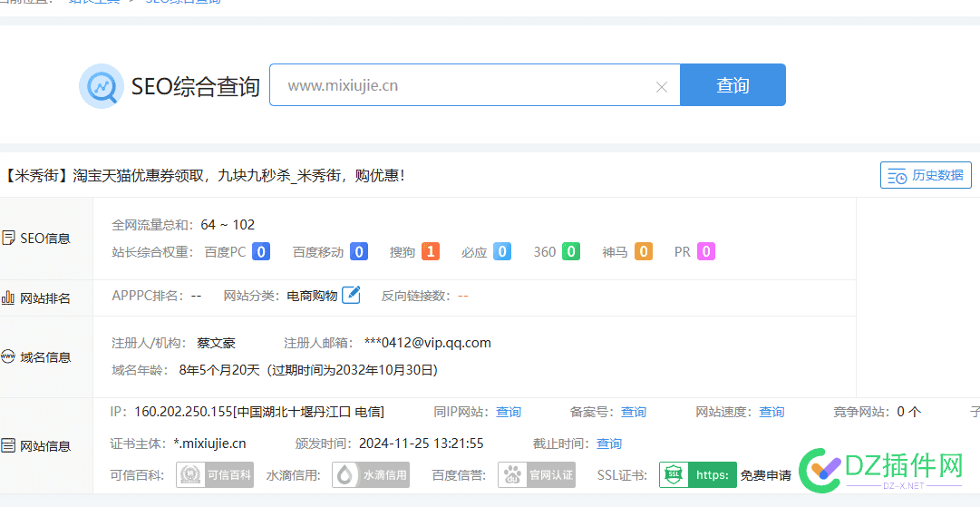Focus the www.mixiujie.cn domain input field
The image size is (980, 507).
475,85
